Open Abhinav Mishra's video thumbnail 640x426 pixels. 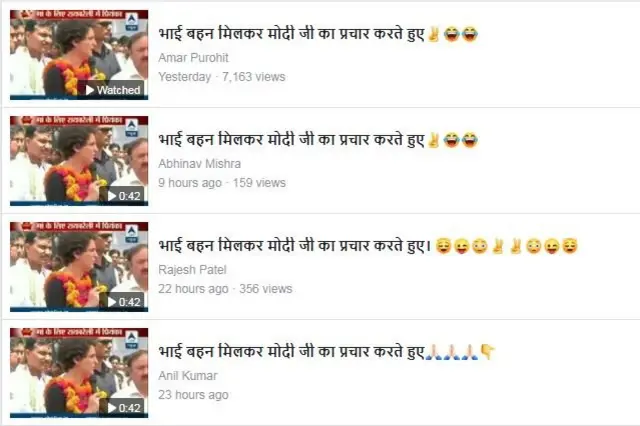(x=79, y=161)
